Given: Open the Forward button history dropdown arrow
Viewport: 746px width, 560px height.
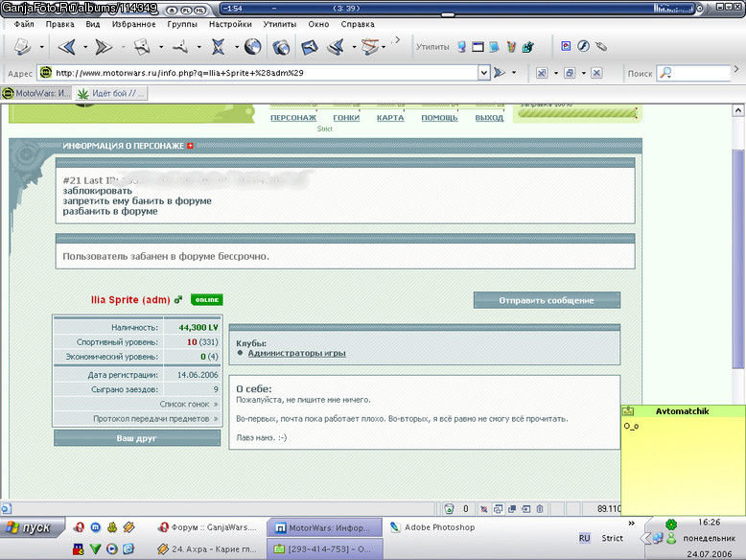Looking at the screenshot, I should [123, 47].
